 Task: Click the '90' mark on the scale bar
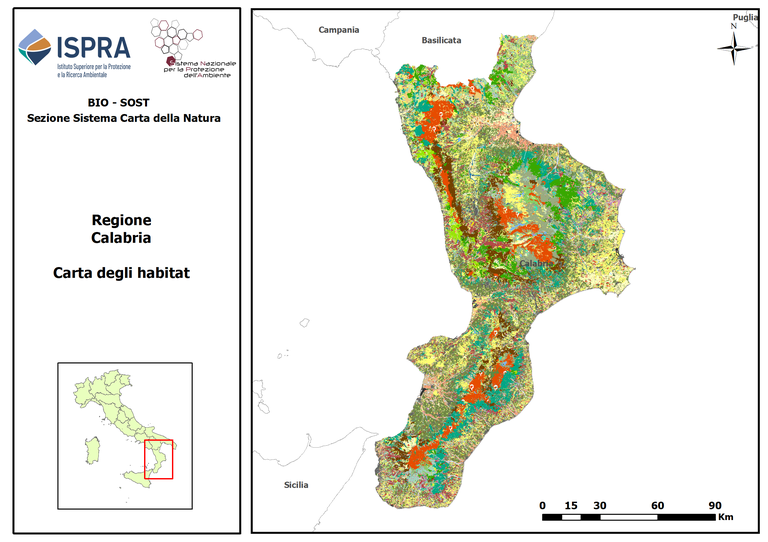tap(716, 504)
